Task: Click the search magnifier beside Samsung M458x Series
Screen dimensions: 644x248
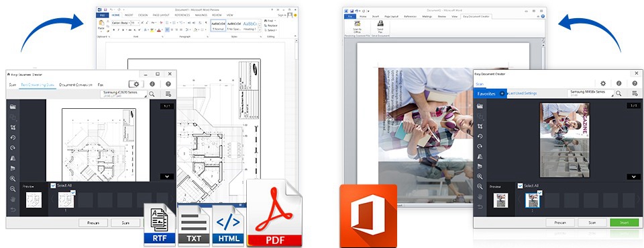Action: 619,94
